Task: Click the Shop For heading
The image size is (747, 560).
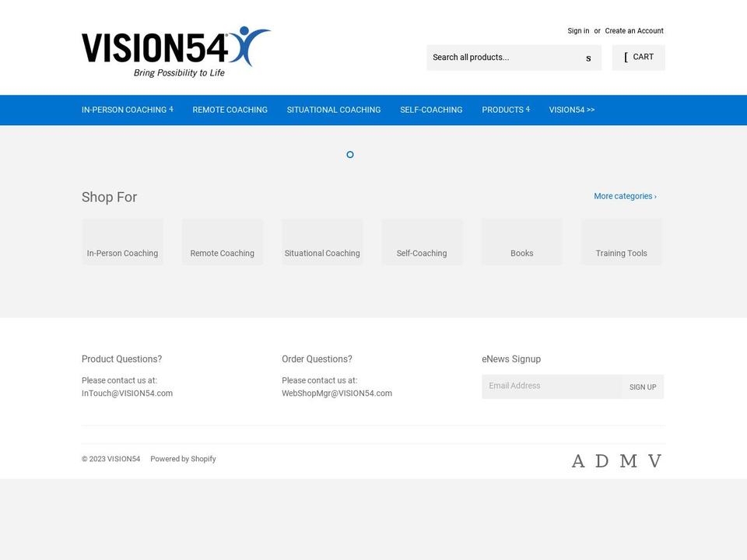Action: click(x=109, y=197)
